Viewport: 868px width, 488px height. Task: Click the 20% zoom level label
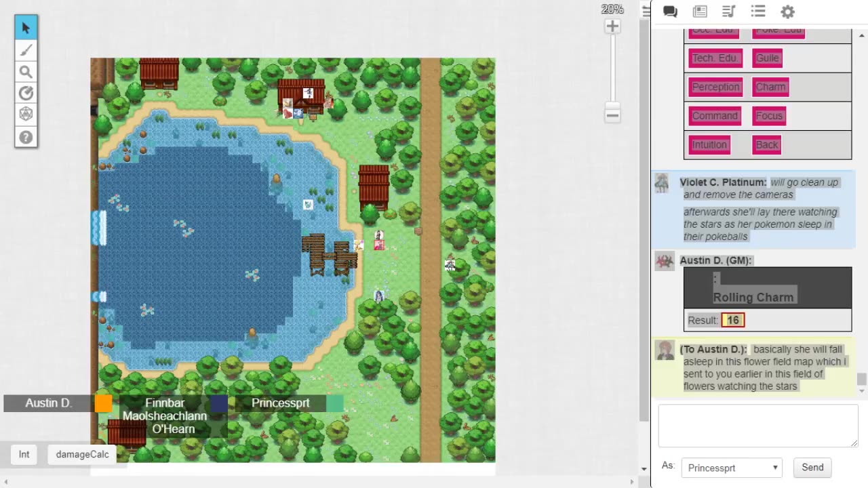612,9
